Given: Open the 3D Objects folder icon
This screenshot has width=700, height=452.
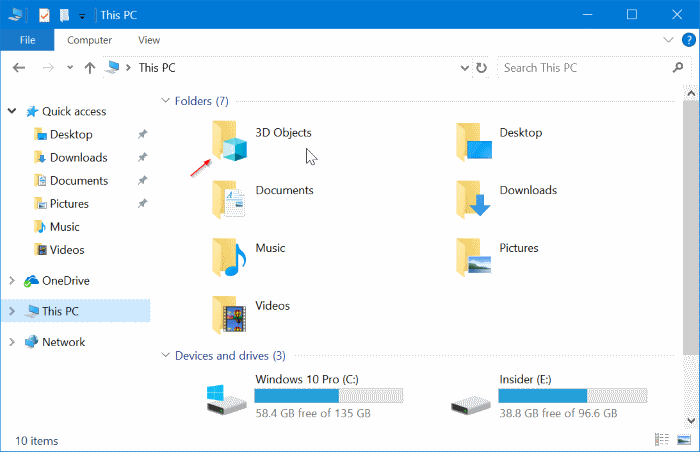Looking at the screenshot, I should [x=229, y=141].
